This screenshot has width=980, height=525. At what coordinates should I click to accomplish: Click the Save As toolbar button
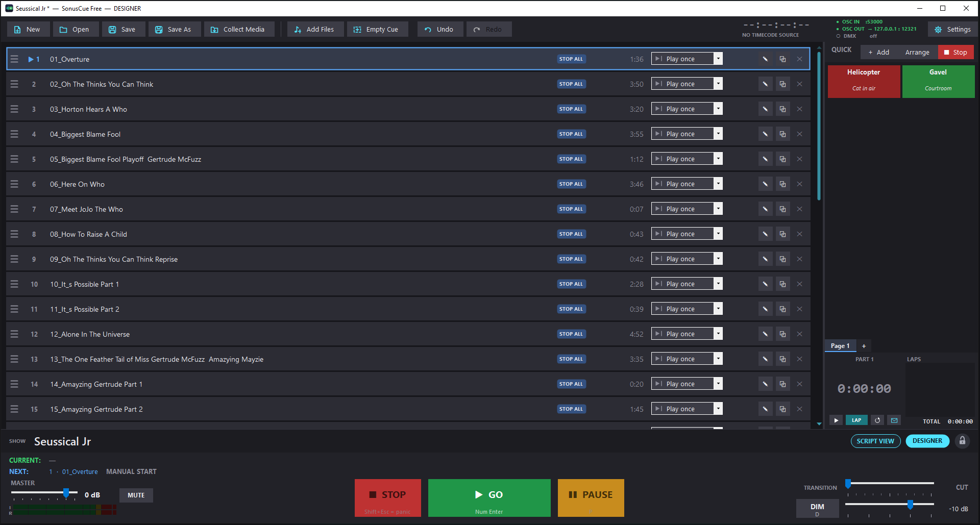click(x=174, y=30)
